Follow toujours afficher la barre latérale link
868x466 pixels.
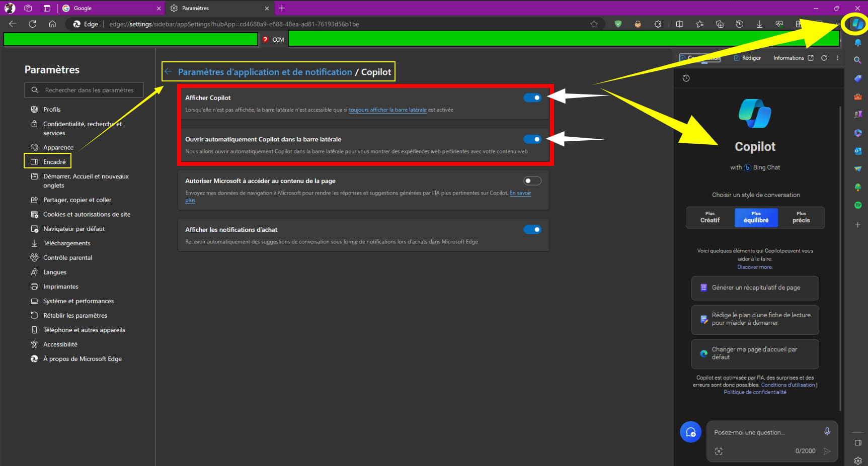pos(387,110)
